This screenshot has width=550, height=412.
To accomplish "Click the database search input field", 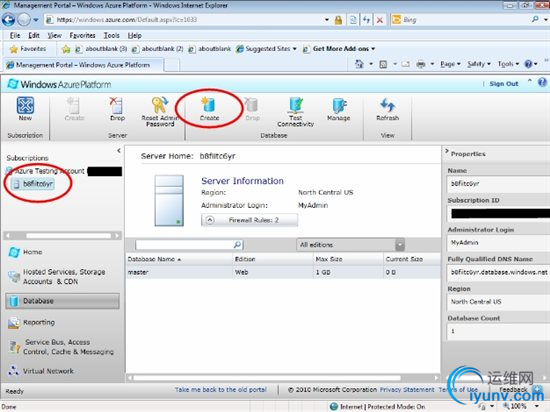I will point(184,244).
